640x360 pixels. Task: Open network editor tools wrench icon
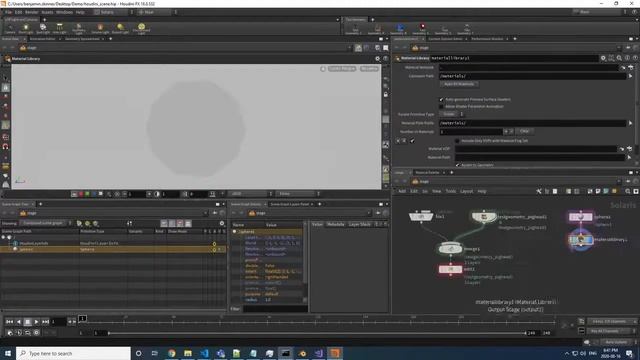[539, 191]
